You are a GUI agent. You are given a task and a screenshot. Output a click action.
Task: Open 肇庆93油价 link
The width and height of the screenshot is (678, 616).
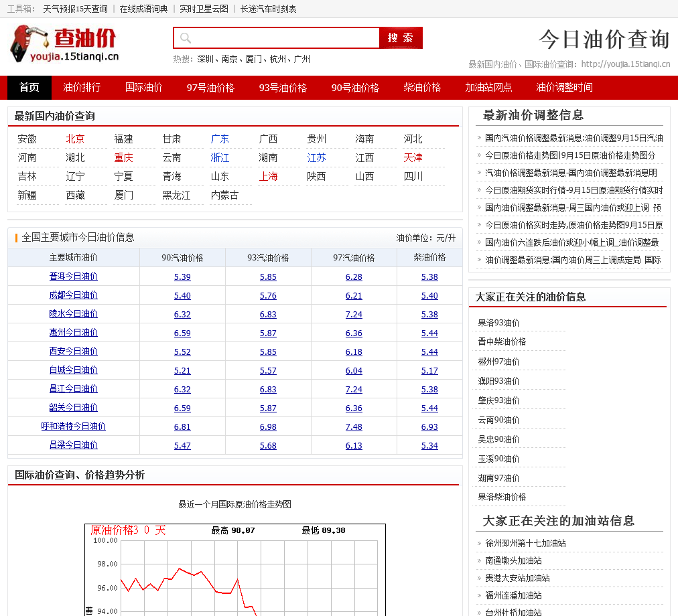point(498,400)
